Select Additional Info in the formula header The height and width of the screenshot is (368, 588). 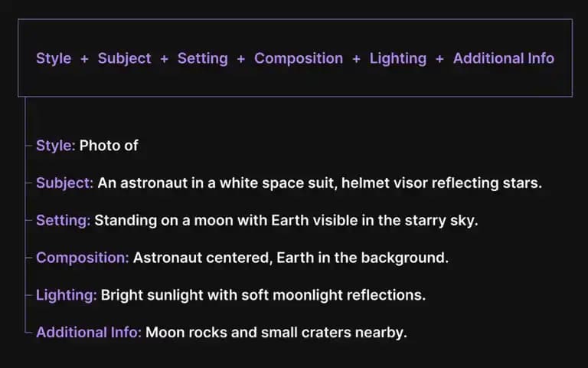[x=504, y=58]
